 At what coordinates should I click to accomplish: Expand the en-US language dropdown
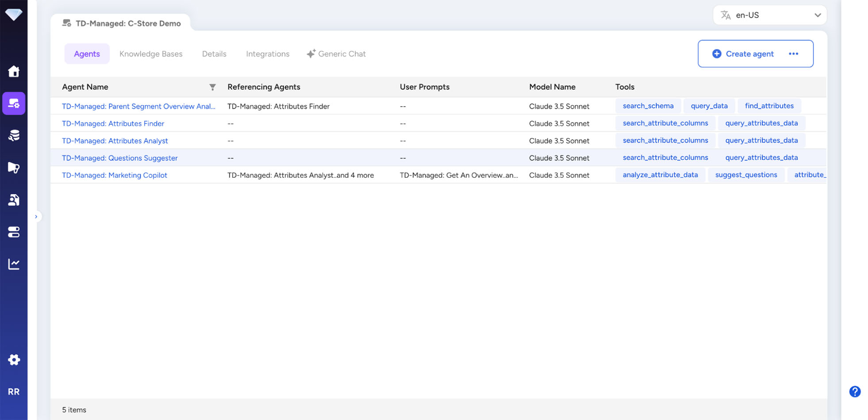pyautogui.click(x=769, y=15)
